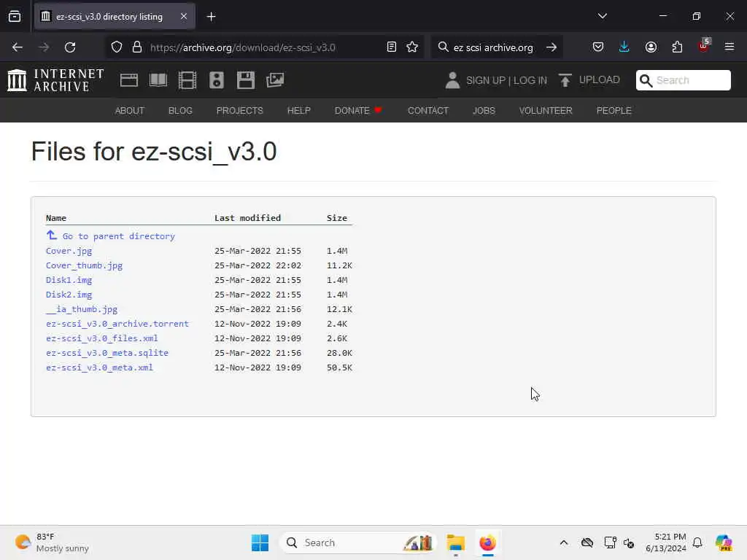This screenshot has height=560, width=747.
Task: Open the Images icon
Action: pyautogui.click(x=275, y=80)
